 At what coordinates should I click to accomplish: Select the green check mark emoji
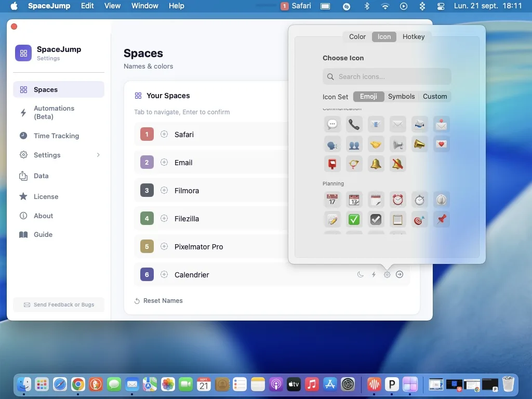click(354, 220)
